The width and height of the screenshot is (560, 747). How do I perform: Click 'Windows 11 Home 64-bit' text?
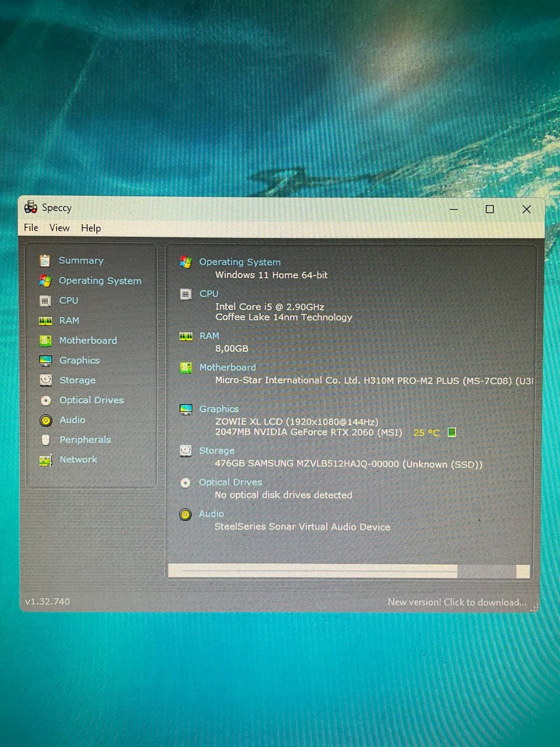(x=271, y=275)
